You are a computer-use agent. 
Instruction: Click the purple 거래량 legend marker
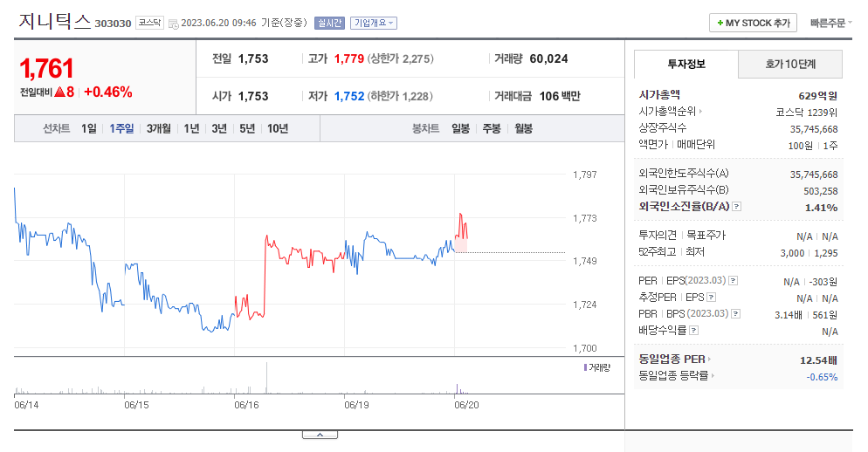pos(585,367)
